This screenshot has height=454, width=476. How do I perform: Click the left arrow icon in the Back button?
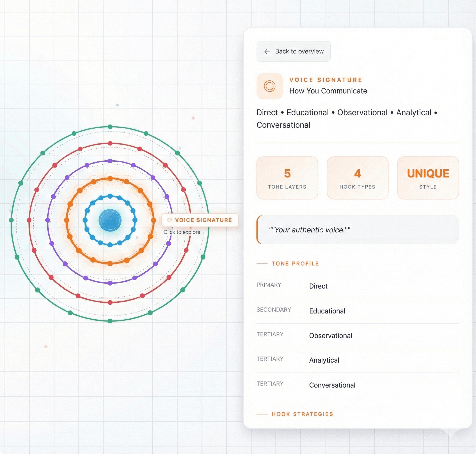click(x=267, y=52)
